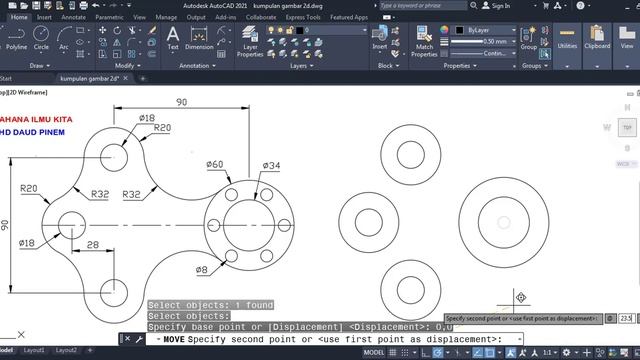This screenshot has height=360, width=640.
Task: Select the Dimension tool
Action: click(199, 38)
